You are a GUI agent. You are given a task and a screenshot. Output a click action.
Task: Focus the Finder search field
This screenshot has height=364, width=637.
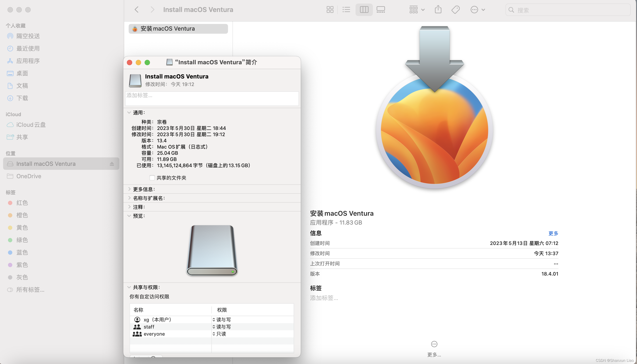[x=568, y=10]
